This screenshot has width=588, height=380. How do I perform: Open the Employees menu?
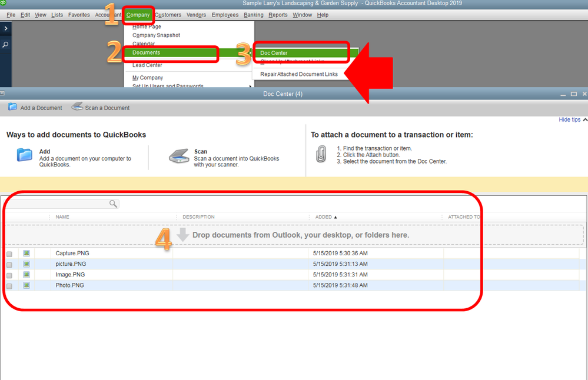click(225, 15)
